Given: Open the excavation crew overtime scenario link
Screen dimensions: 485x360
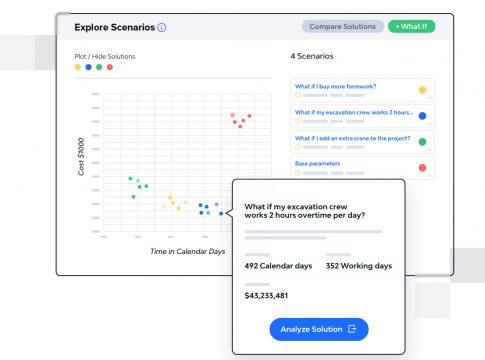Looking at the screenshot, I should point(354,112).
